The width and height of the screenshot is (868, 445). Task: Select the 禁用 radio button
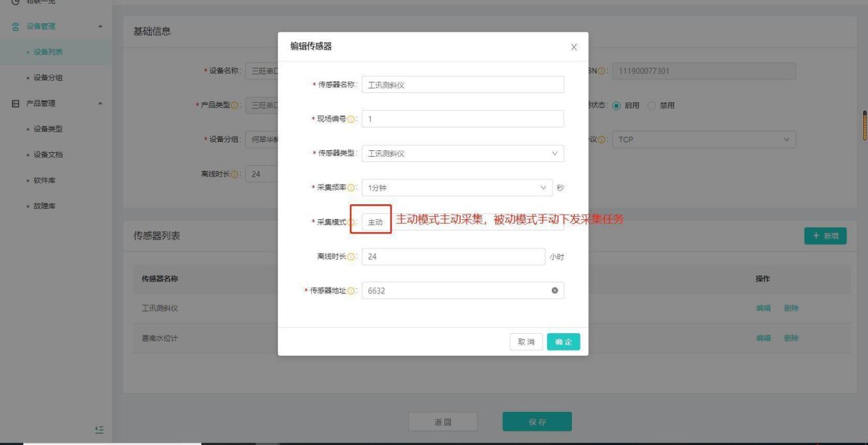coord(651,107)
